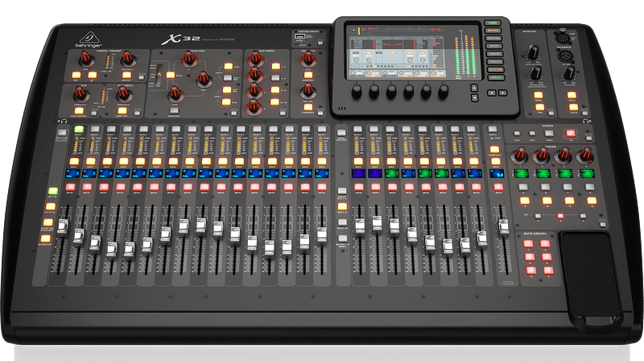Click the Scenes Prev button
The height and width of the screenshot is (361, 644).
517,134
